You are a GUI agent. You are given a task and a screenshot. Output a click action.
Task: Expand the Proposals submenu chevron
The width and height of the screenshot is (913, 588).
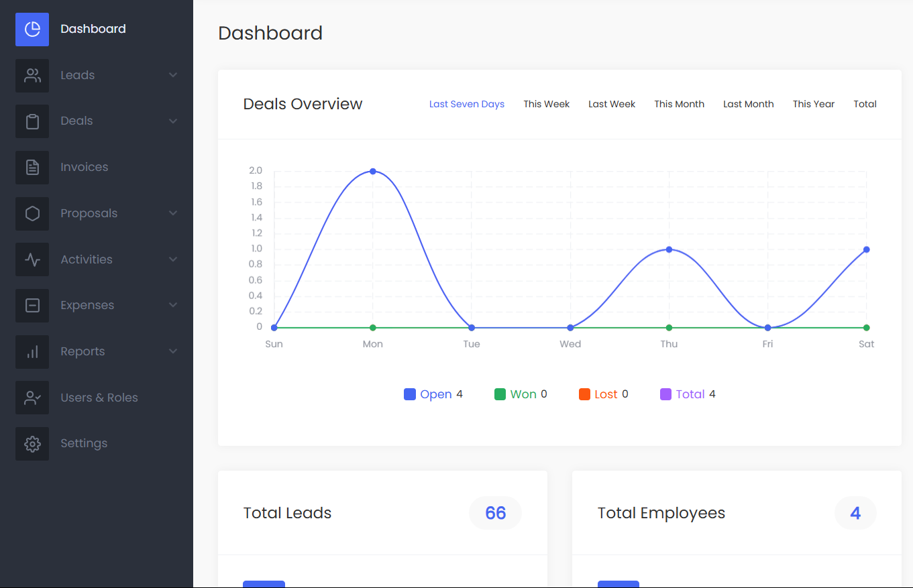(173, 213)
